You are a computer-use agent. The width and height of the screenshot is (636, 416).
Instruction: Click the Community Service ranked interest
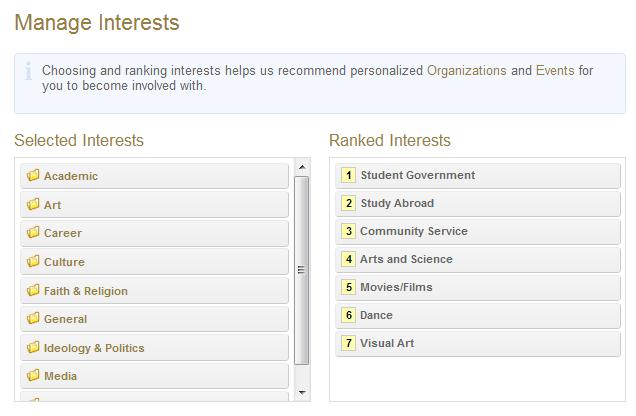coord(413,231)
